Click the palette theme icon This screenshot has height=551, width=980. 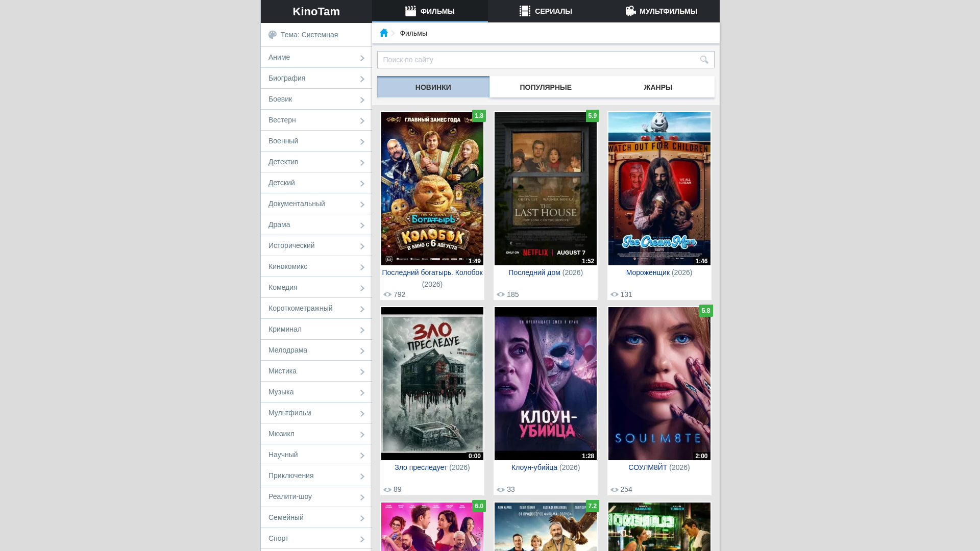273,35
